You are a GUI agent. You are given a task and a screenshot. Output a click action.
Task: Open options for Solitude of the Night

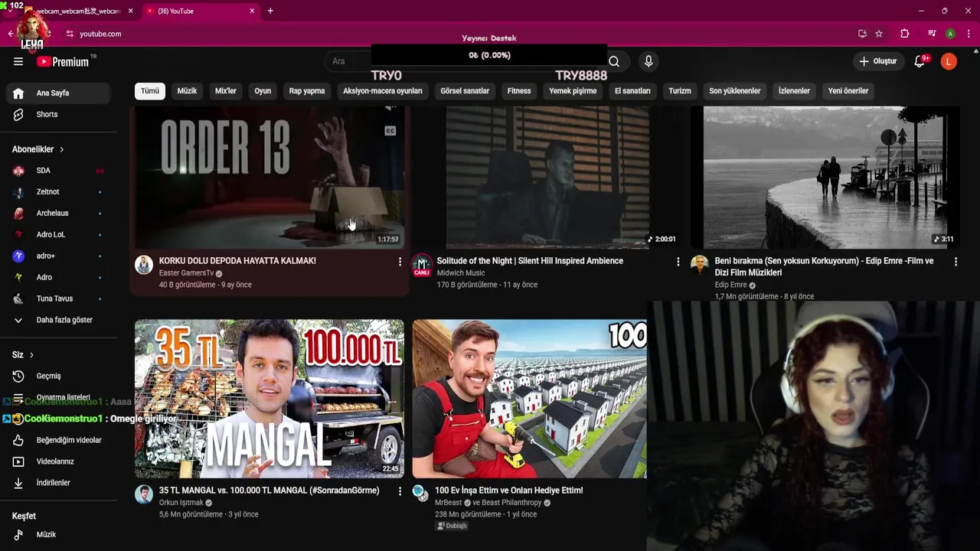[678, 262]
